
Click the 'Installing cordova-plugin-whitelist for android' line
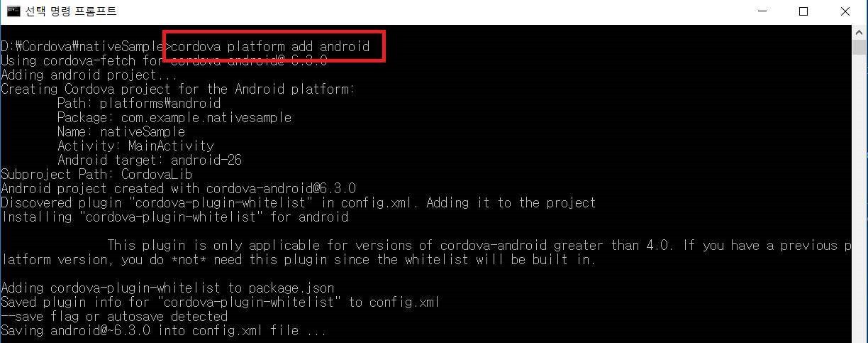(x=174, y=217)
